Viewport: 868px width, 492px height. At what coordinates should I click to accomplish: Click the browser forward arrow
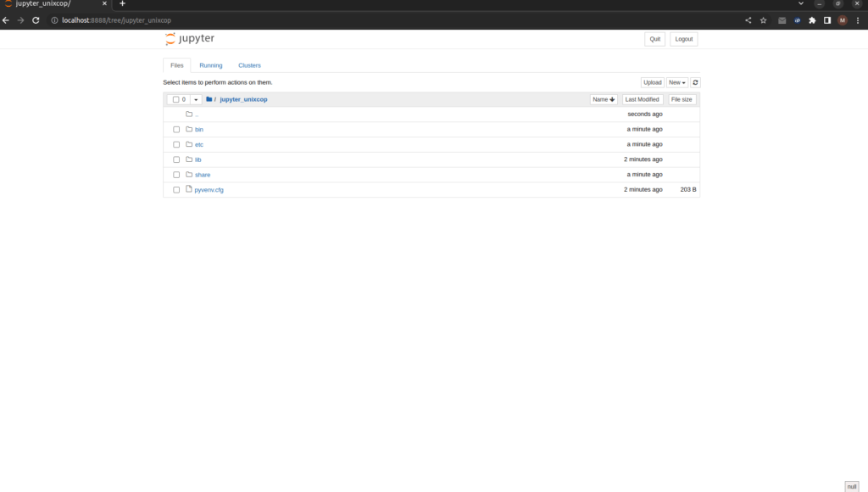tap(20, 20)
